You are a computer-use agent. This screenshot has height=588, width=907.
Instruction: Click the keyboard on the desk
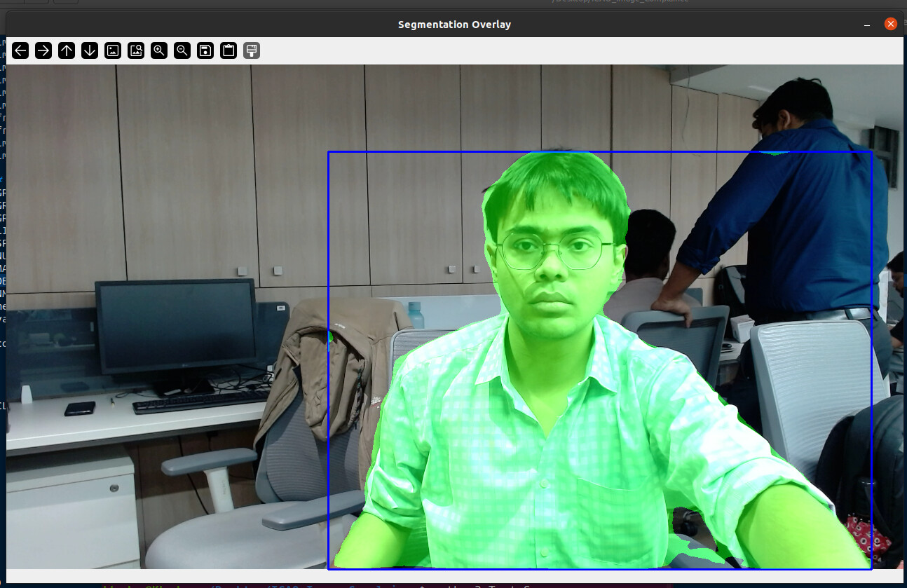[x=200, y=401]
